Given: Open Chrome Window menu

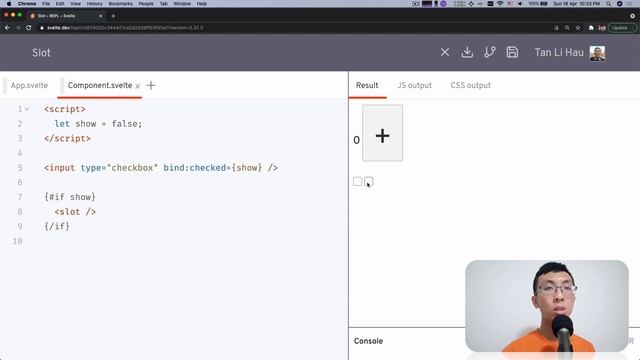Looking at the screenshot, I should click(182, 4).
